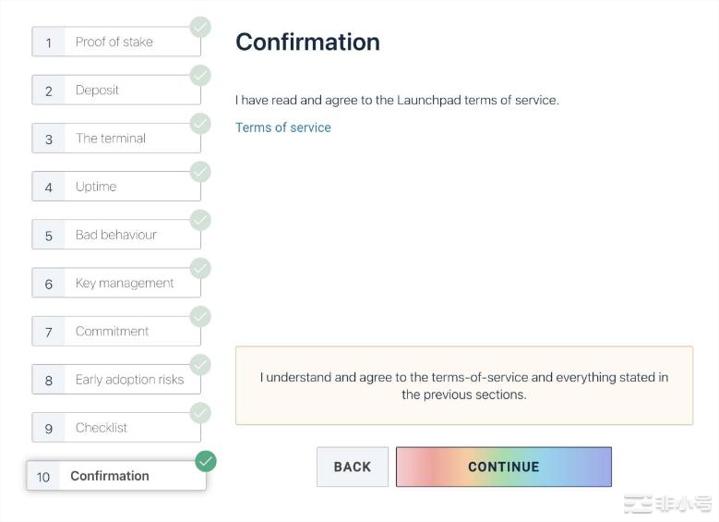The height and width of the screenshot is (522, 719).
Task: Click the checkmark icon on Key management
Action: (x=201, y=267)
